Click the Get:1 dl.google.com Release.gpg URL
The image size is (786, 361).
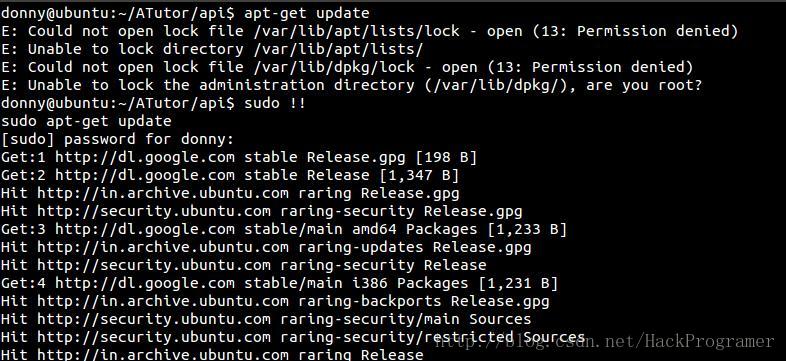[x=145, y=157]
